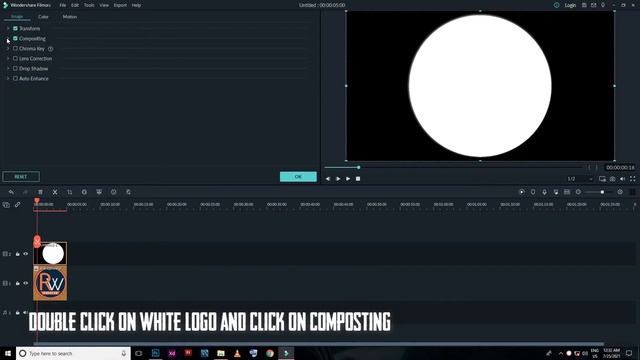Click the Chroma Key help info icon

coord(51,49)
